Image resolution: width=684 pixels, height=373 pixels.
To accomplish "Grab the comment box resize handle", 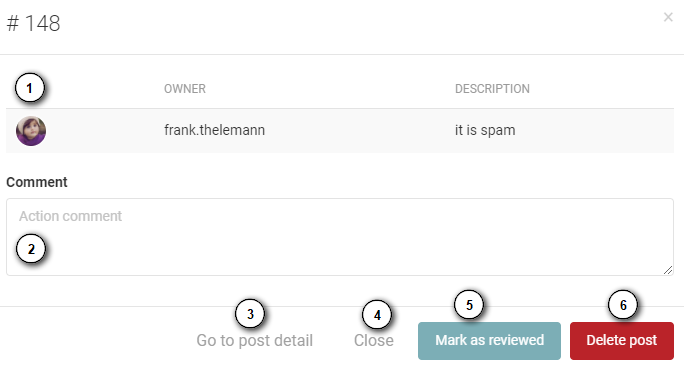I will [668, 270].
